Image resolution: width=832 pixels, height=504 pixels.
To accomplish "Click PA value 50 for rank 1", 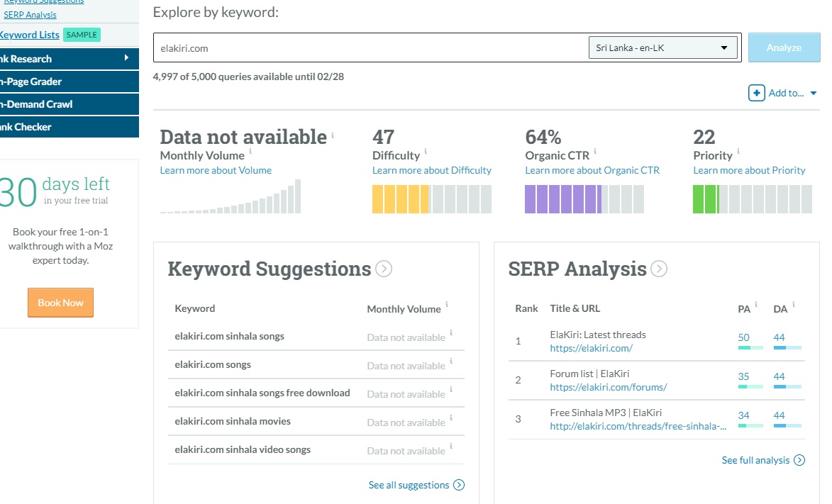I will coord(744,337).
